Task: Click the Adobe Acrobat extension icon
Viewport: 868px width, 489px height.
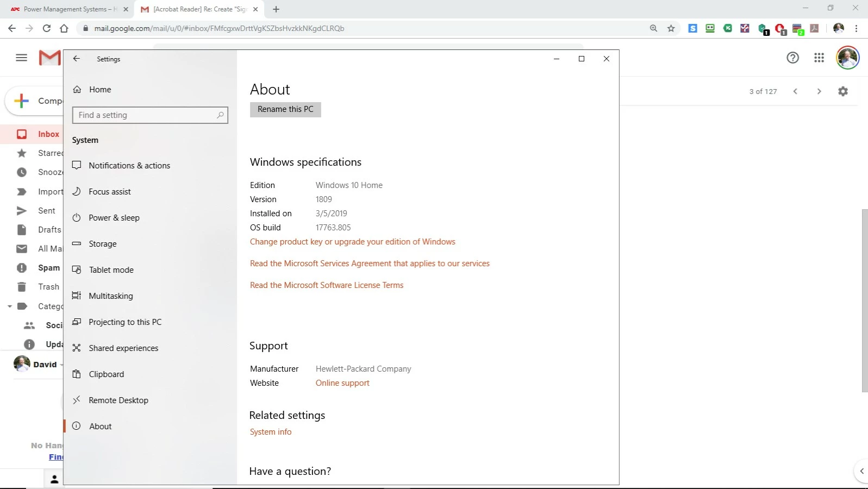Action: 814,28
